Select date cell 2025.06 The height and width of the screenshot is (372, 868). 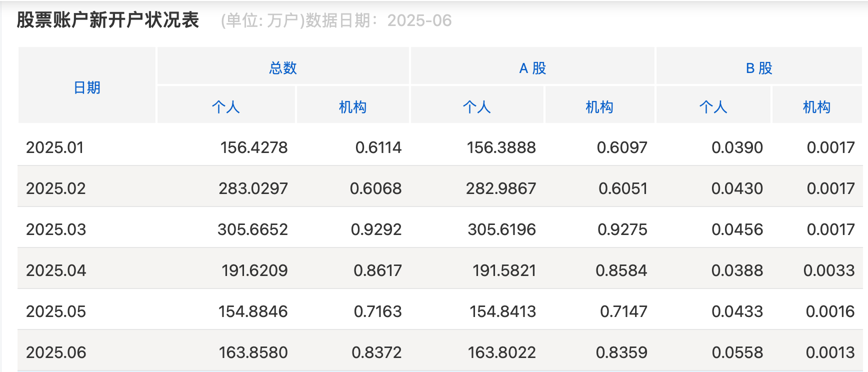point(56,352)
